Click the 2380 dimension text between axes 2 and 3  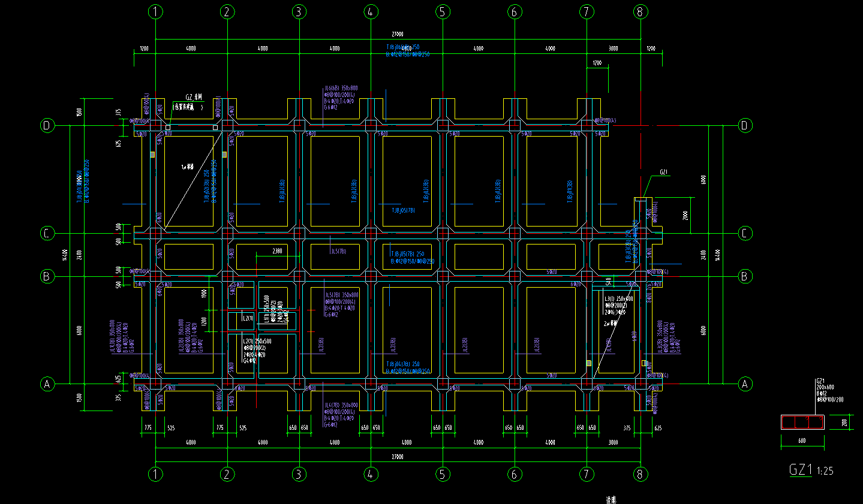[277, 251]
